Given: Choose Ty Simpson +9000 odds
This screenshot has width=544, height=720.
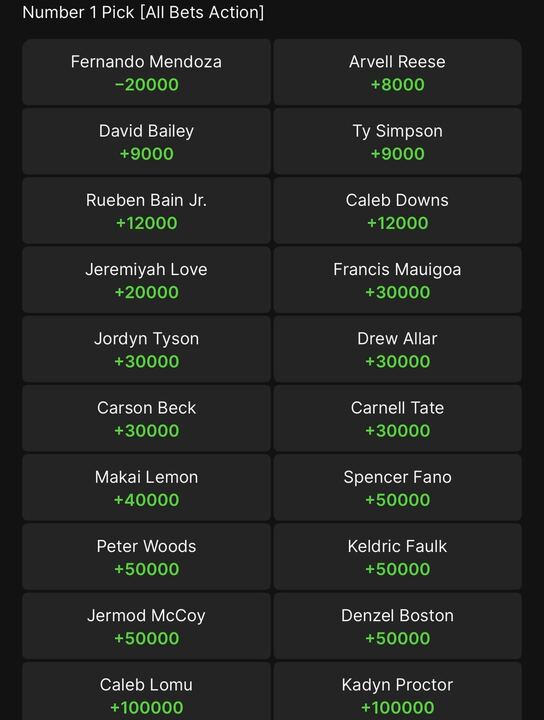Looking at the screenshot, I should click(x=398, y=141).
